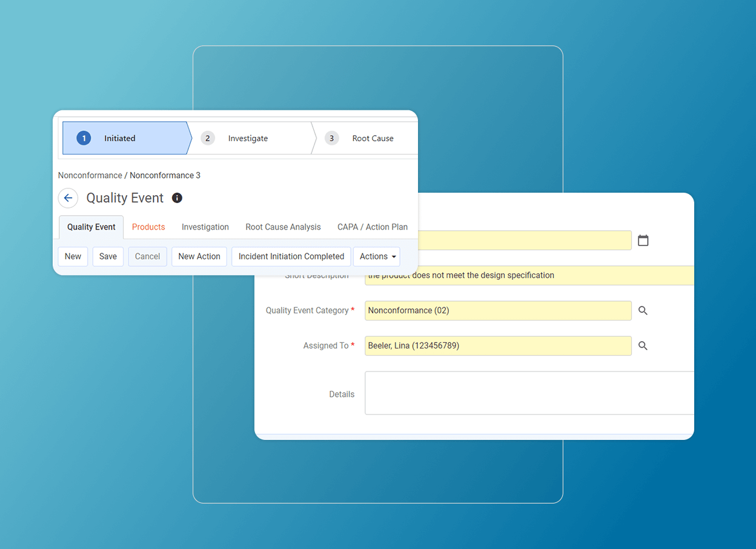
Task: Click the back arrow icon
Action: pos(68,198)
